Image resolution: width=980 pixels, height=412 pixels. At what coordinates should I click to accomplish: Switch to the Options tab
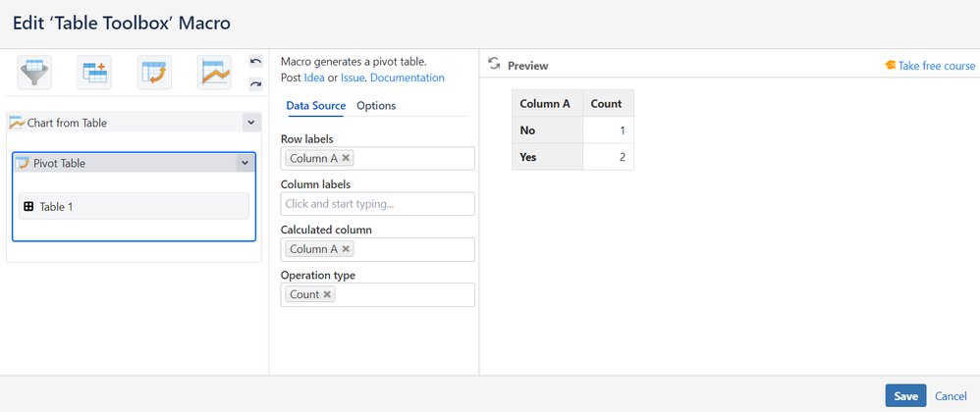click(x=376, y=106)
